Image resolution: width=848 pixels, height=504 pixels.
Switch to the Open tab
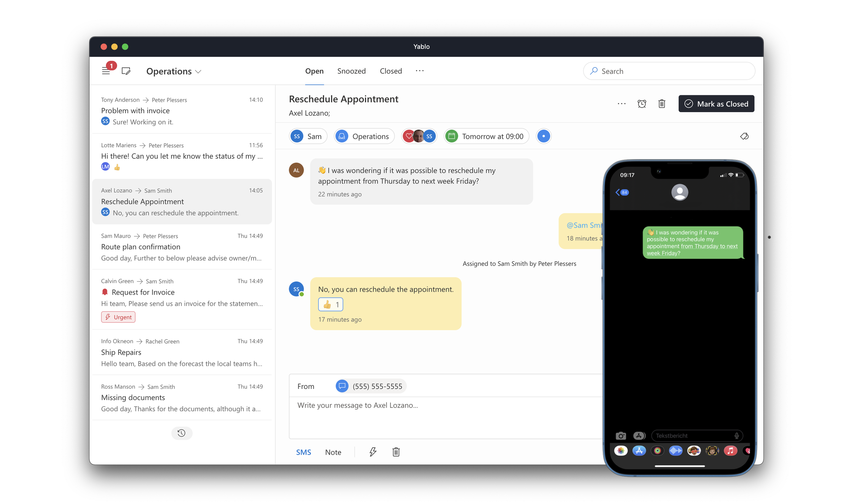point(314,71)
